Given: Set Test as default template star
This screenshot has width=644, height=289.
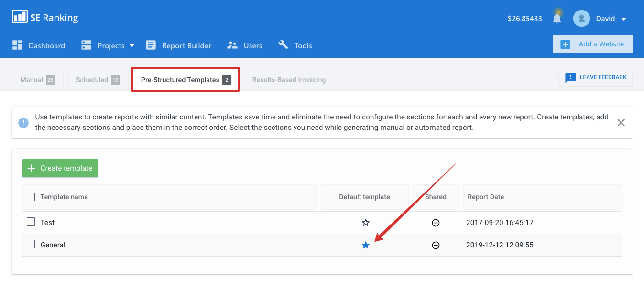Looking at the screenshot, I should pos(366,223).
